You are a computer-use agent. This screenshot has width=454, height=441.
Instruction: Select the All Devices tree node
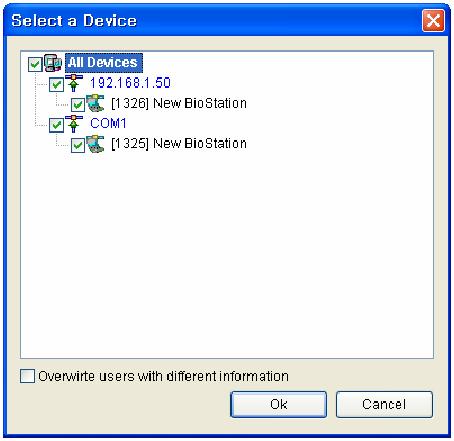104,63
